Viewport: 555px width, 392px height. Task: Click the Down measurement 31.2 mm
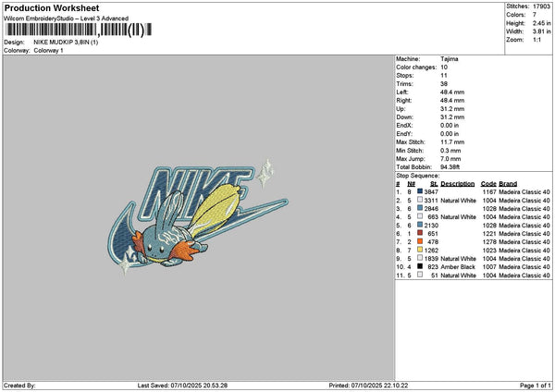pyautogui.click(x=452, y=117)
